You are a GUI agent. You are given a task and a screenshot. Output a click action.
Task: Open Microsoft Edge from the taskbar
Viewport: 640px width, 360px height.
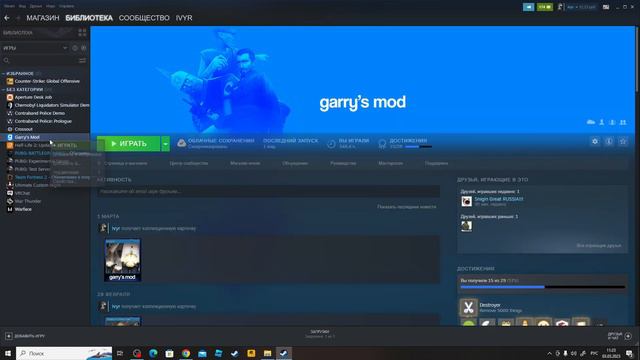click(153, 353)
